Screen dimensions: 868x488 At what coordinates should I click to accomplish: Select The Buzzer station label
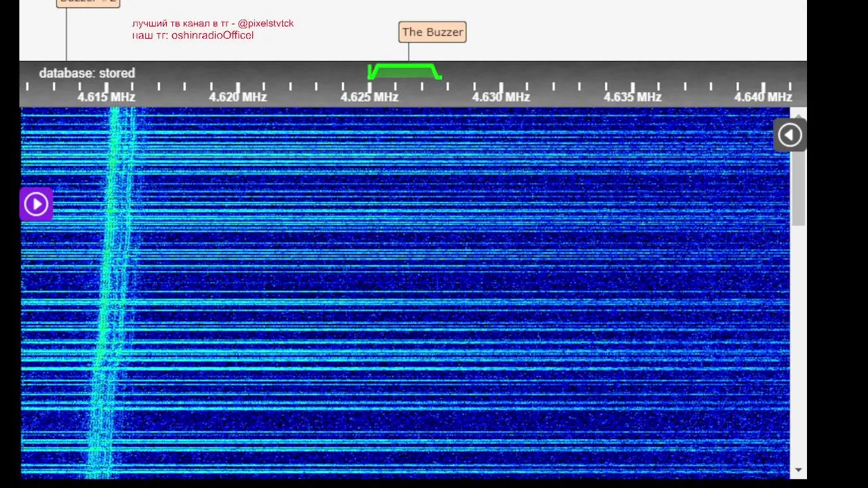click(x=433, y=32)
